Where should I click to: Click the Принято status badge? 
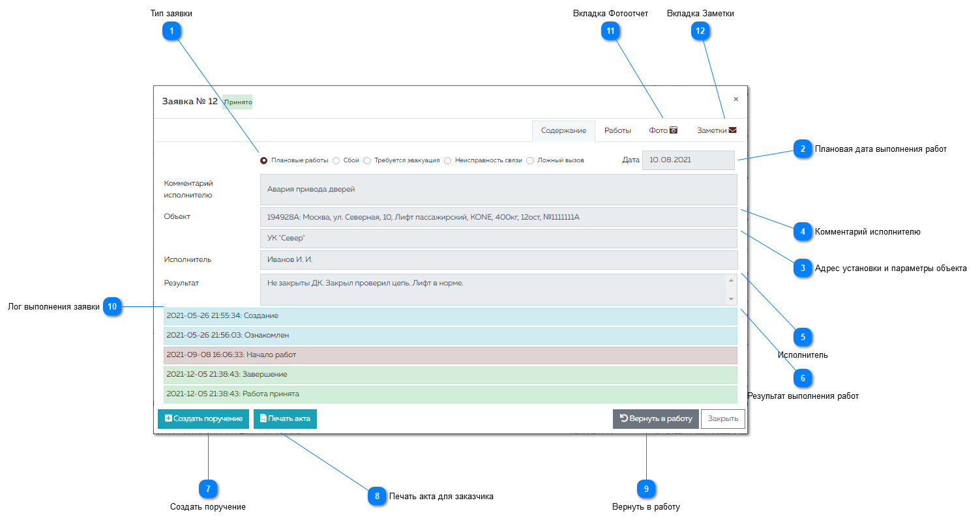click(x=238, y=102)
